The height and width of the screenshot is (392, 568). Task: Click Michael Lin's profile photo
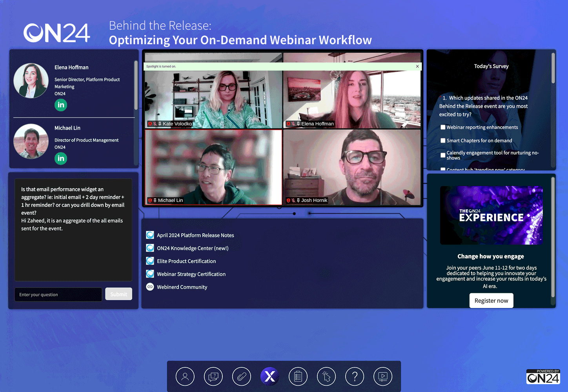click(x=31, y=141)
